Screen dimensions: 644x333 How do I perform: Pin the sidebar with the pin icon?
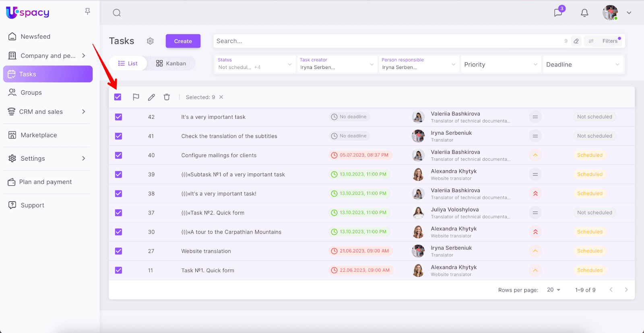(x=87, y=12)
